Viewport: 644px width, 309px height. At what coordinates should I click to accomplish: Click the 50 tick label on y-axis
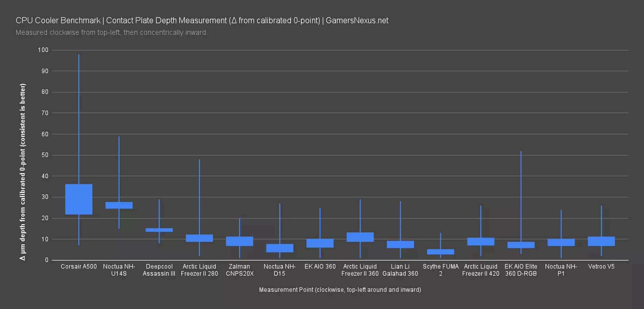point(45,155)
